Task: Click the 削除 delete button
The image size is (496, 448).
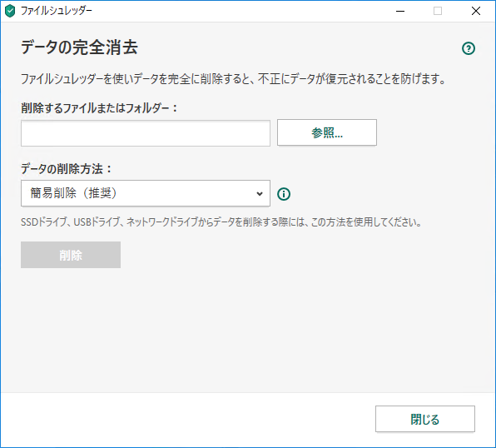Action: [x=71, y=255]
